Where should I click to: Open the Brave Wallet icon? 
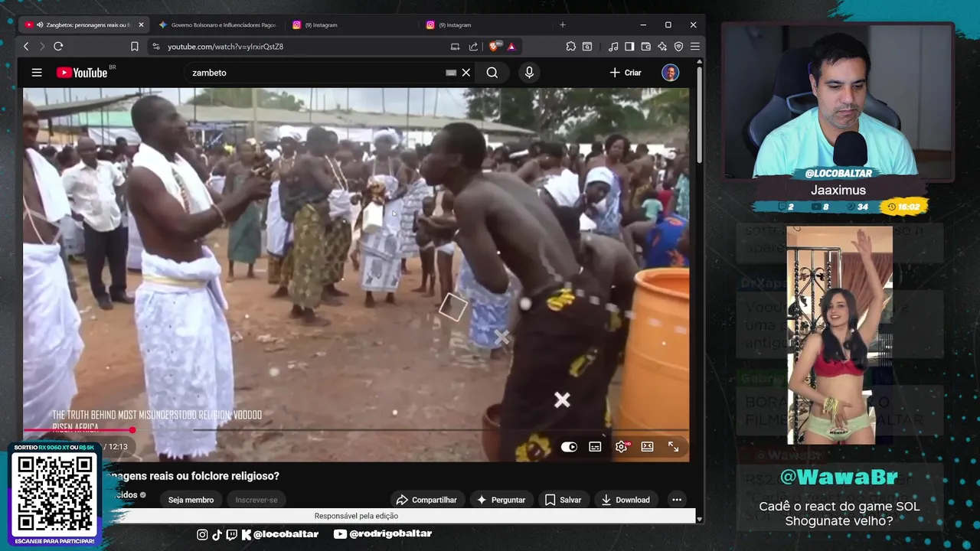[x=645, y=47]
